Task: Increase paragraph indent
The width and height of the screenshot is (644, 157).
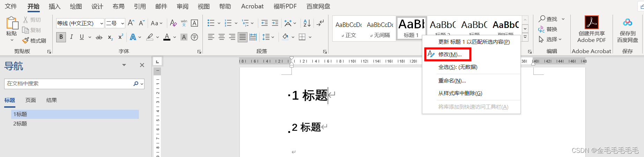Action: tap(275, 23)
